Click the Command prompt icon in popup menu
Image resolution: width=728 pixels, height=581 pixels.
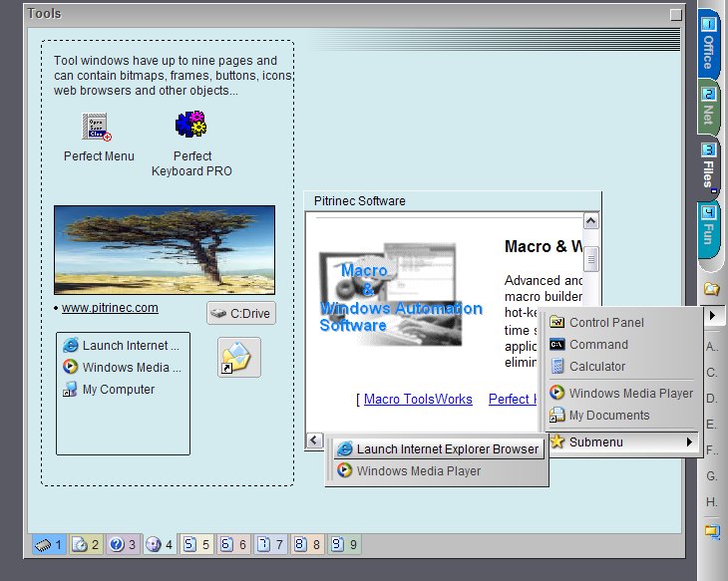pyautogui.click(x=556, y=345)
